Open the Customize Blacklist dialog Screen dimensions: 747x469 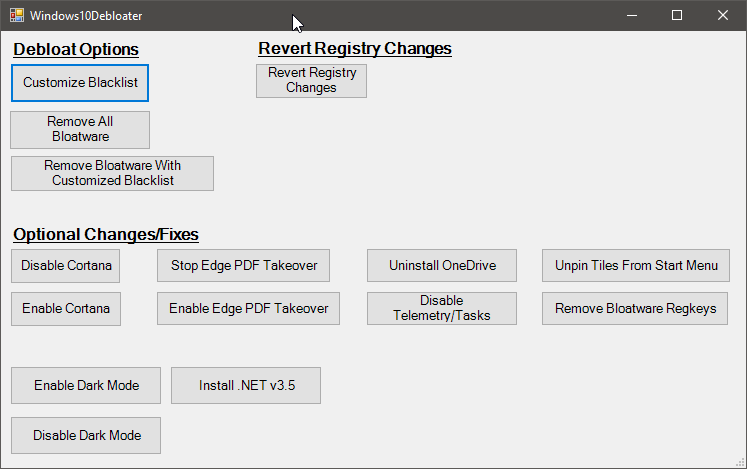tap(80, 83)
